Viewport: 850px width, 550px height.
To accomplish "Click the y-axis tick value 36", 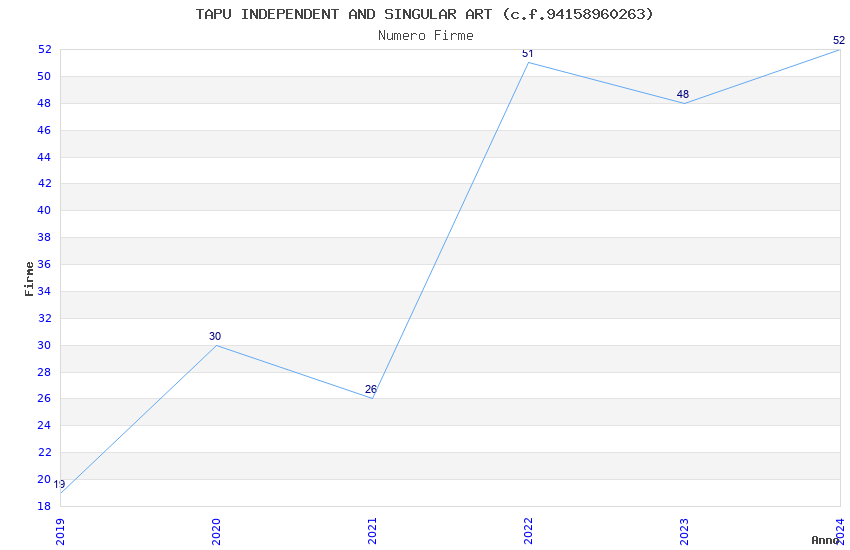I will 44,264.
